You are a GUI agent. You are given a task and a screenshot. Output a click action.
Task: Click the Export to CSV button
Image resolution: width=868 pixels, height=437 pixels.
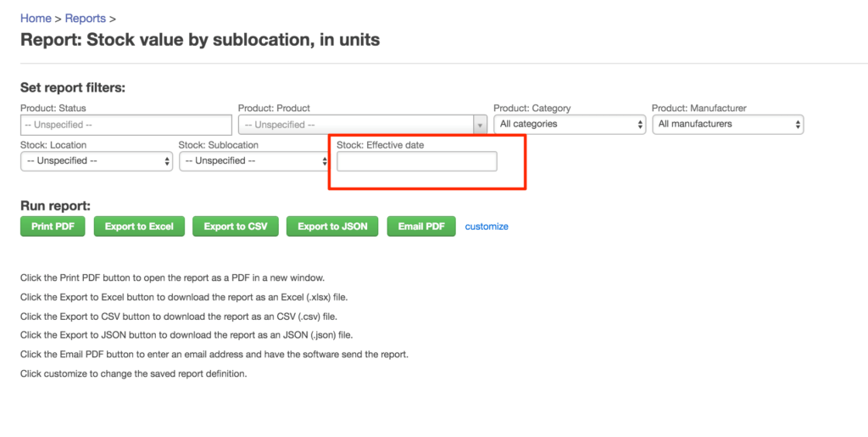(236, 227)
